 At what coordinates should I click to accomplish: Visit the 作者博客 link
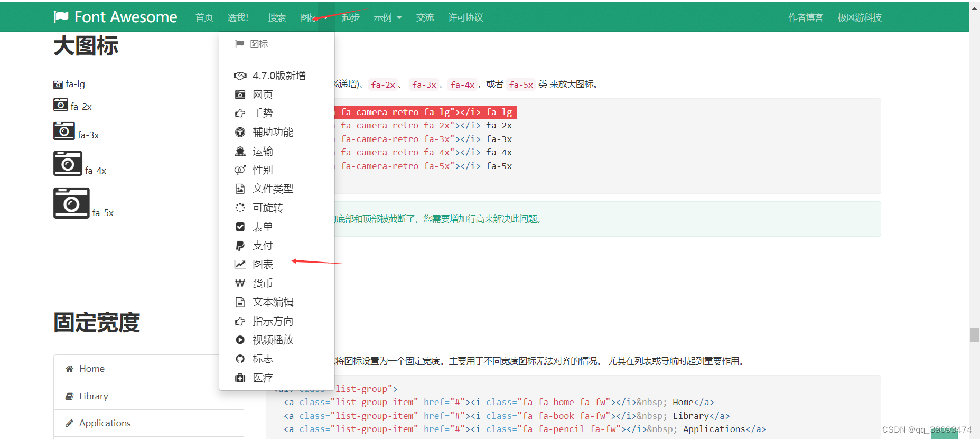[806, 17]
